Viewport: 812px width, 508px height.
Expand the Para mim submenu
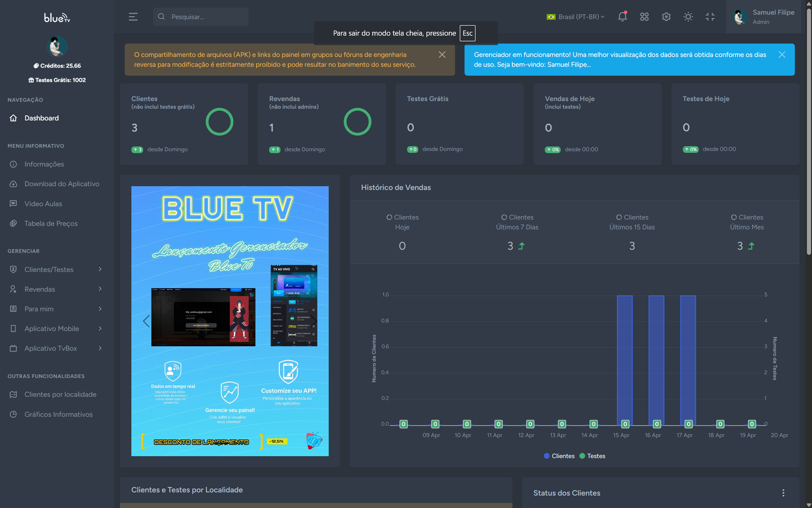pos(57,309)
